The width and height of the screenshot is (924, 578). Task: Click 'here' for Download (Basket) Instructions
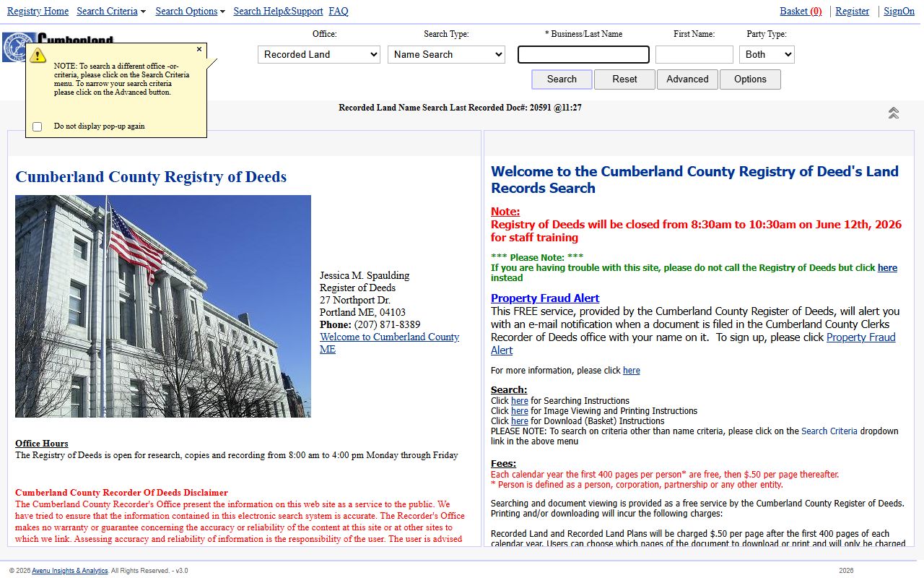[520, 420]
